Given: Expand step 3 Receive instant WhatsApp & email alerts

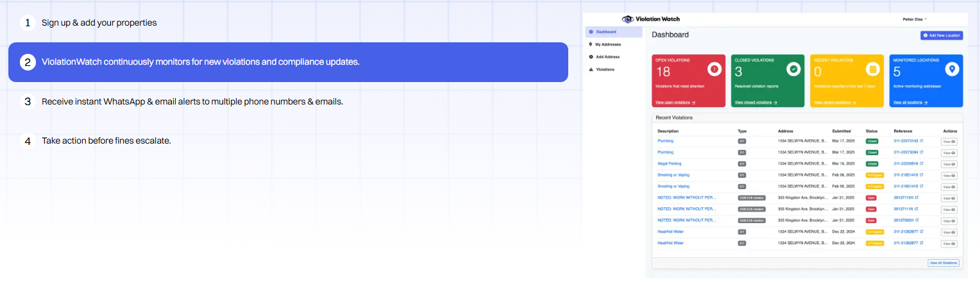Looking at the screenshot, I should [288, 101].
